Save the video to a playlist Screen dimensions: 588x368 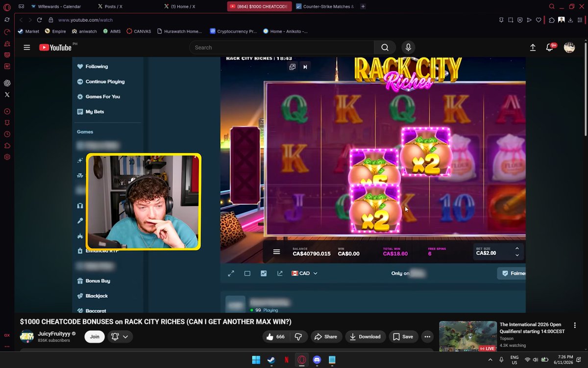click(x=403, y=337)
